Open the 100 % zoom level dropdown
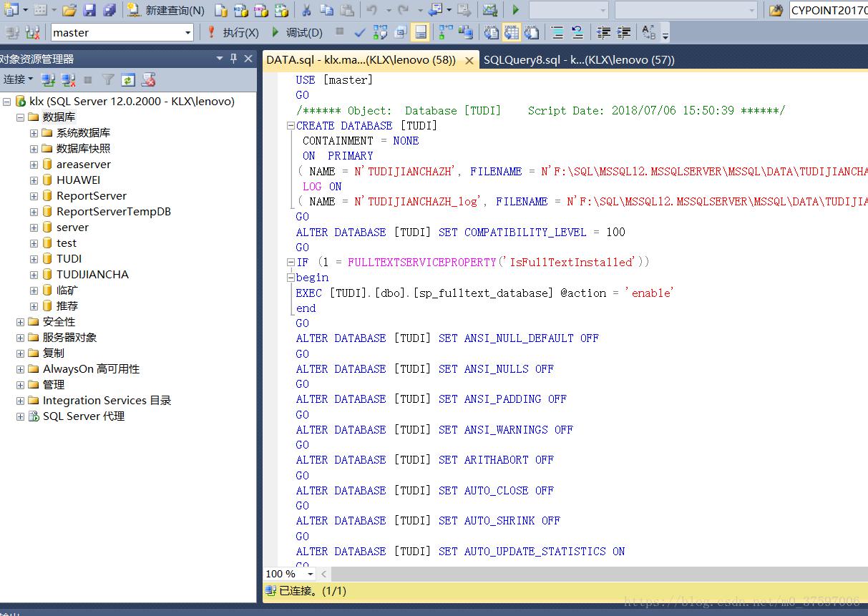Image resolution: width=868 pixels, height=616 pixels. (310, 574)
